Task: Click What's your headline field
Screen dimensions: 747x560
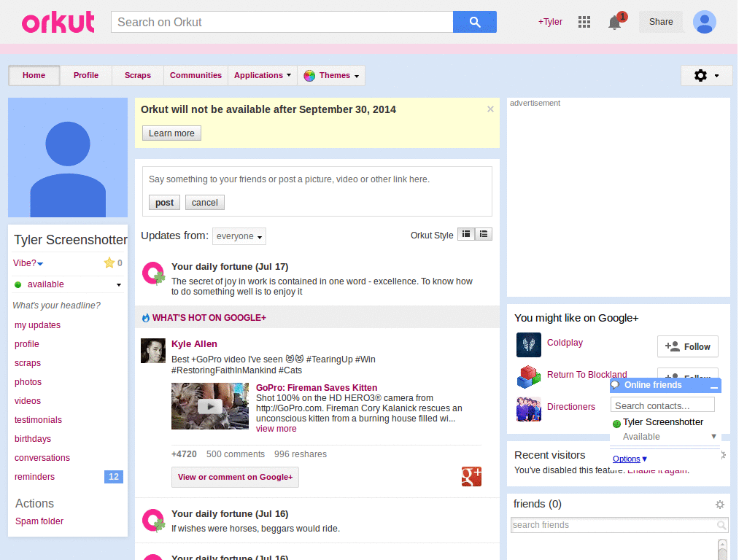Action: (x=57, y=306)
